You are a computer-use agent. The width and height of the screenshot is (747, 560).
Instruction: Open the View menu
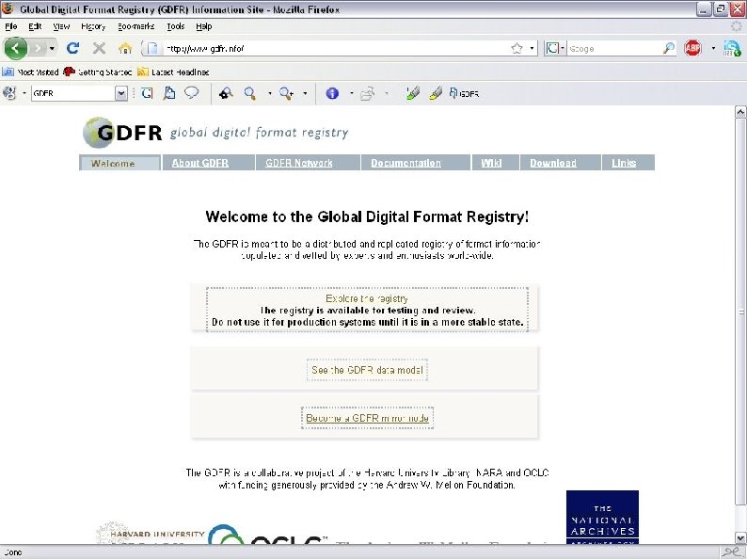pyautogui.click(x=61, y=26)
